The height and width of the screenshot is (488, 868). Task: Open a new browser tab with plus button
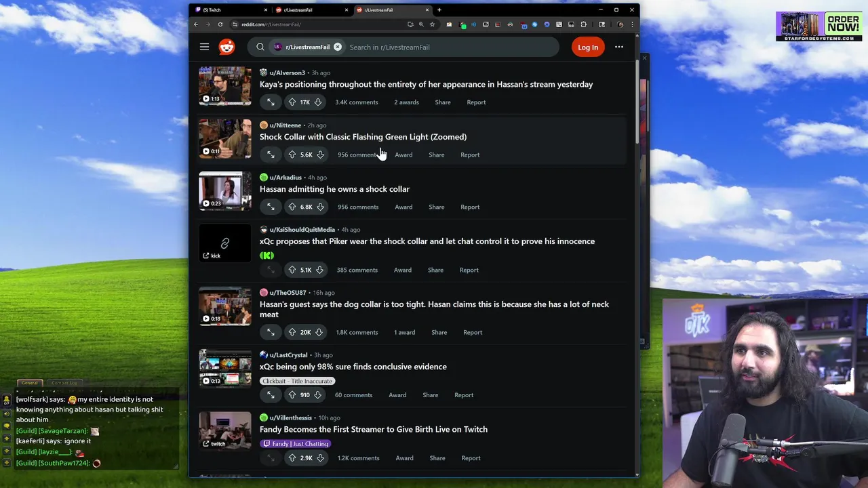click(439, 10)
